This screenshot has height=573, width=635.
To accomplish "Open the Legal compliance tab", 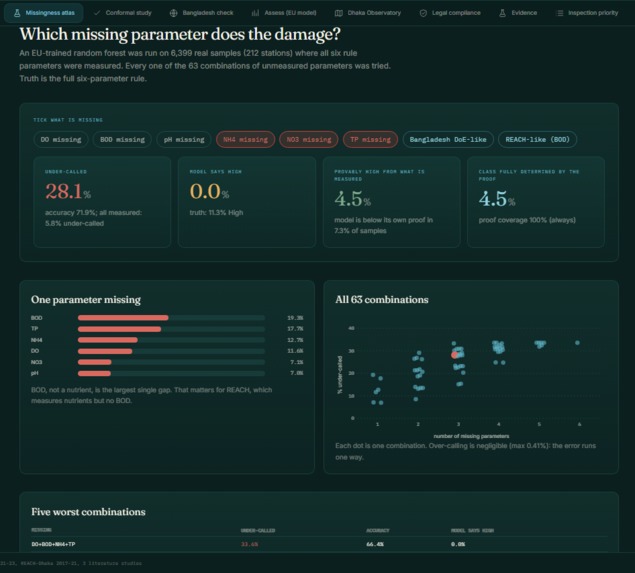I will (450, 13).
